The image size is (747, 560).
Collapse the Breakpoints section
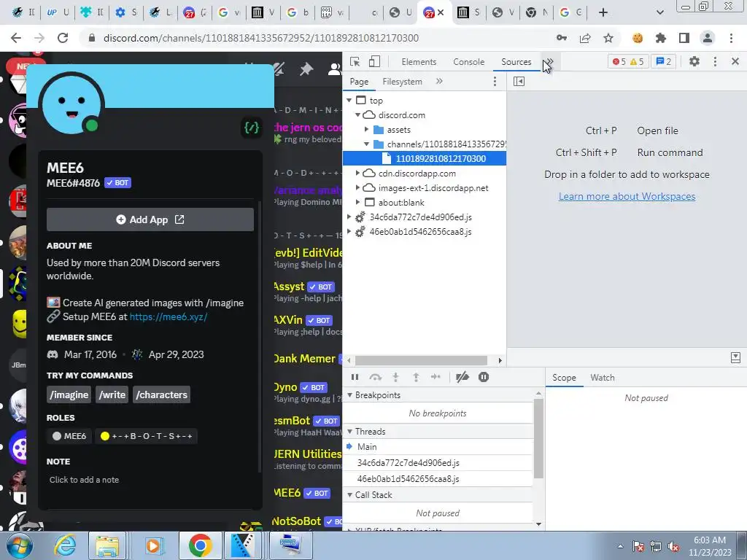click(349, 395)
